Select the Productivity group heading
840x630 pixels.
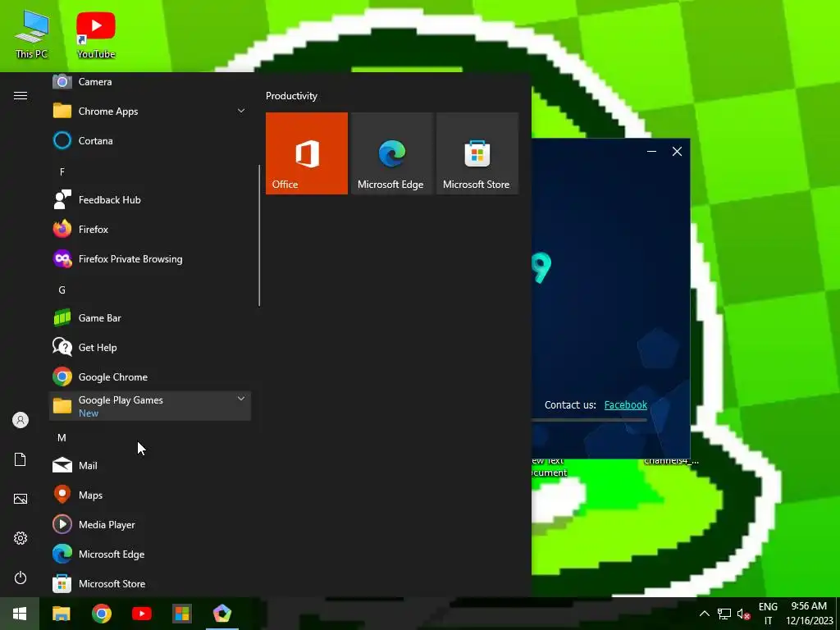(291, 96)
